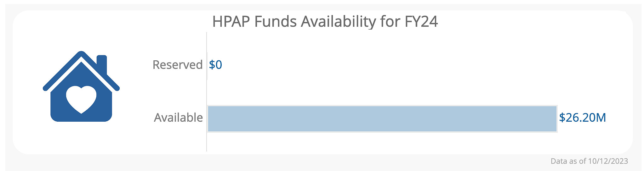
Task: Click the word Availability in the title
Action: [338, 22]
